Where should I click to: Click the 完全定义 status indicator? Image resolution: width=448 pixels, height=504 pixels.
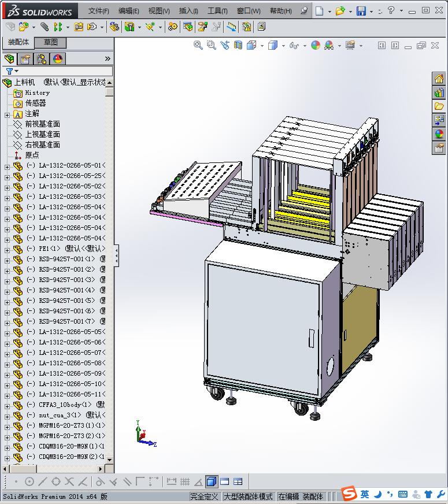pos(204,496)
